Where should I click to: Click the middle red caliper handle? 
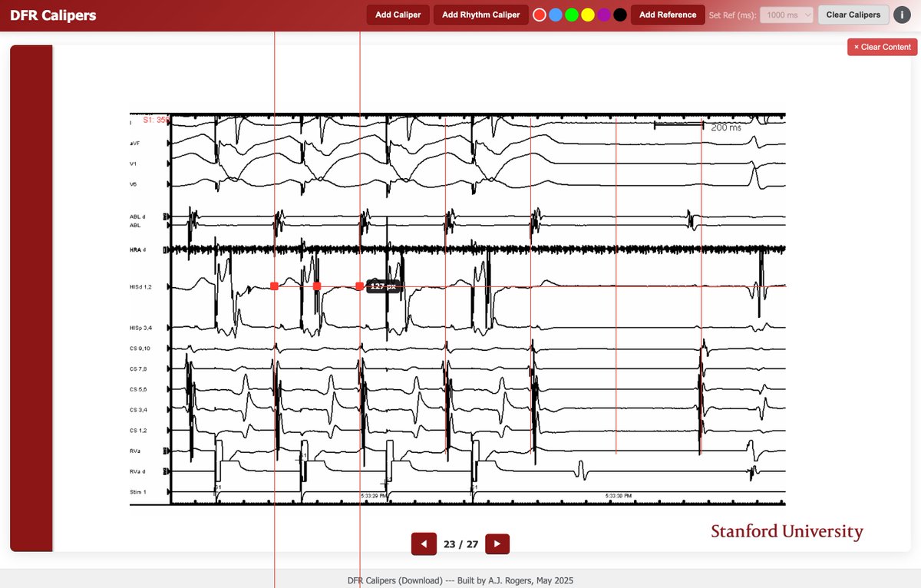pyautogui.click(x=317, y=286)
